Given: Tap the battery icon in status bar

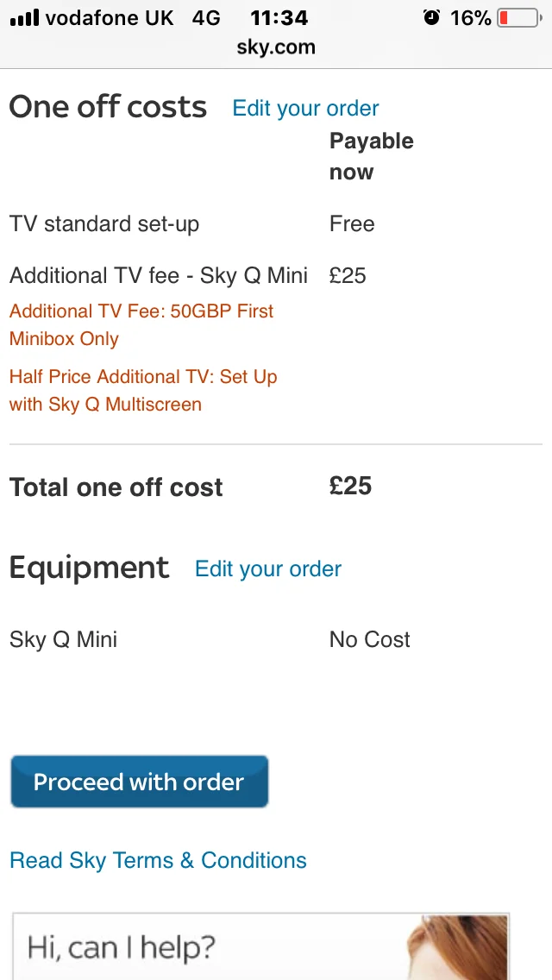Looking at the screenshot, I should (519, 18).
